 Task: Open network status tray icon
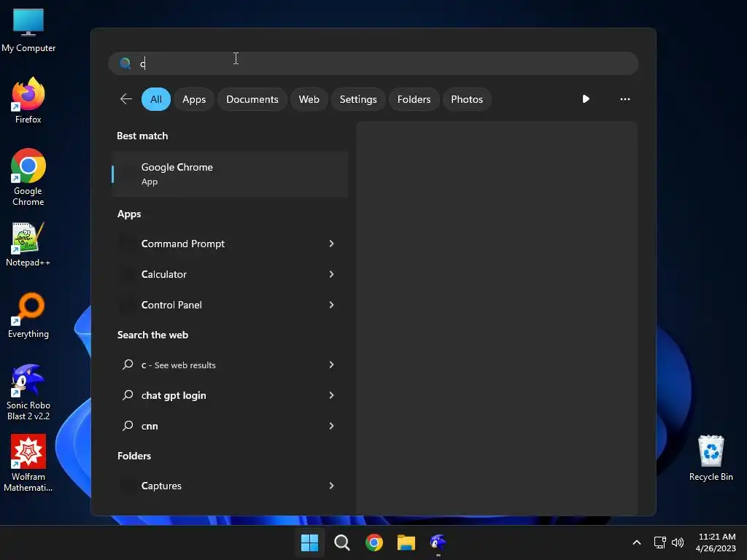pyautogui.click(x=659, y=542)
